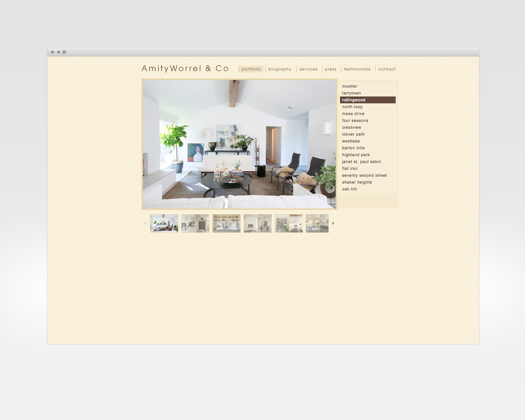Click the browser forward arrow icon
Image resolution: width=525 pixels, height=420 pixels.
59,52
